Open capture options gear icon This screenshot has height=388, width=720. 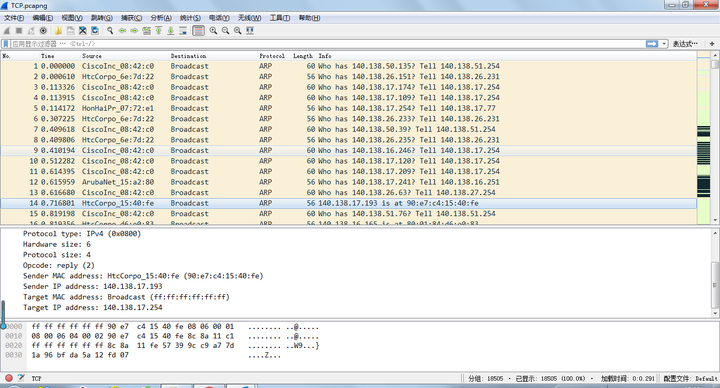(x=43, y=31)
